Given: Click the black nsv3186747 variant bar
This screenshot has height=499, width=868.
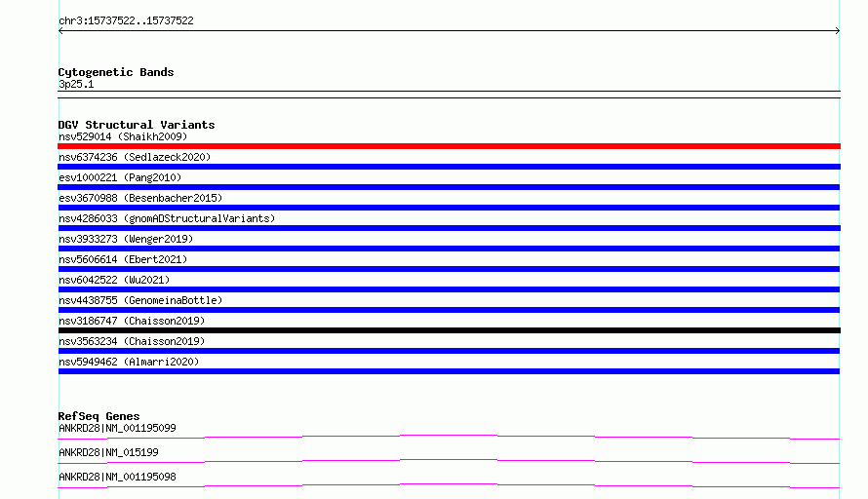Looking at the screenshot, I should tap(449, 330).
